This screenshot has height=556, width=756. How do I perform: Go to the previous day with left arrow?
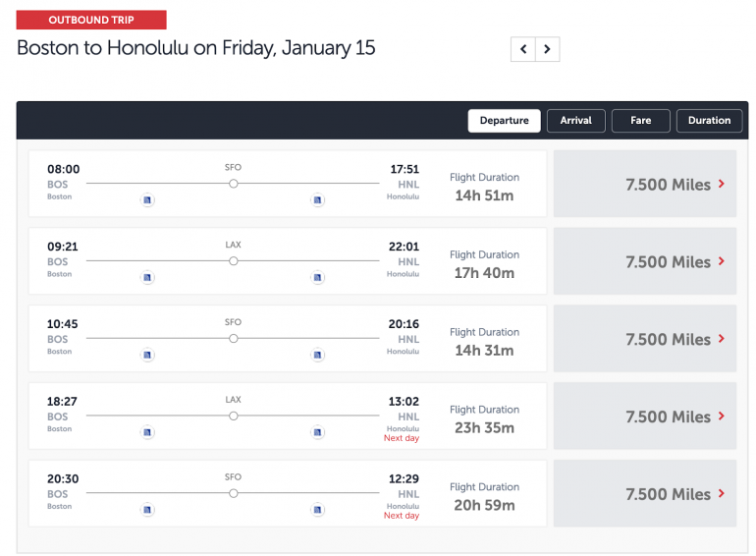[x=523, y=49]
